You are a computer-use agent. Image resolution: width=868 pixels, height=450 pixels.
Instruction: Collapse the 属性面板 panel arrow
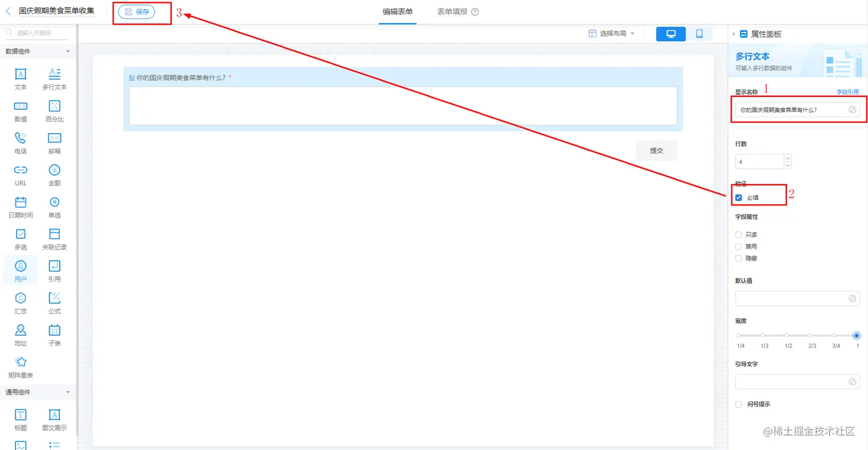pos(734,34)
